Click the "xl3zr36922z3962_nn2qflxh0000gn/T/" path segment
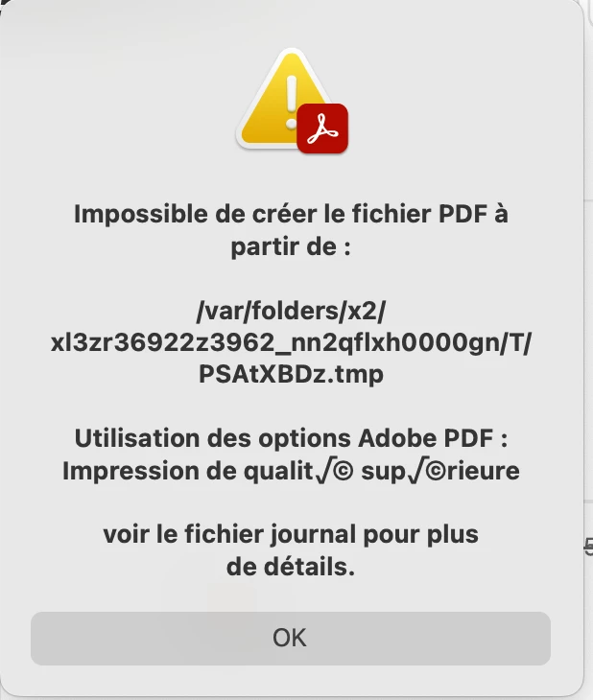 coord(291,343)
